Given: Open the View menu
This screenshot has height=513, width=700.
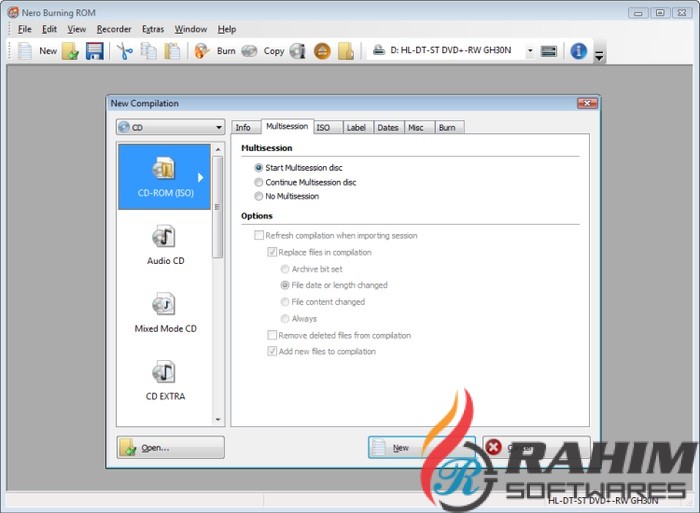Looking at the screenshot, I should [76, 29].
